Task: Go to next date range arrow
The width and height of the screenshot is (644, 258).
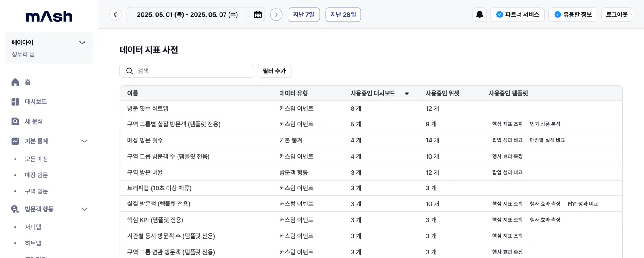Action: click(276, 14)
